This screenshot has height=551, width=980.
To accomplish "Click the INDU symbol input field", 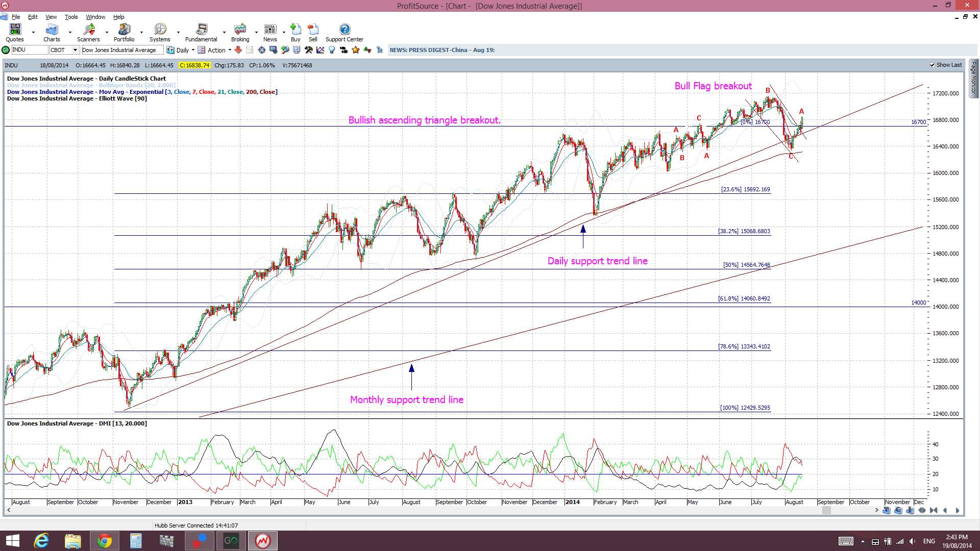I will 29,50.
